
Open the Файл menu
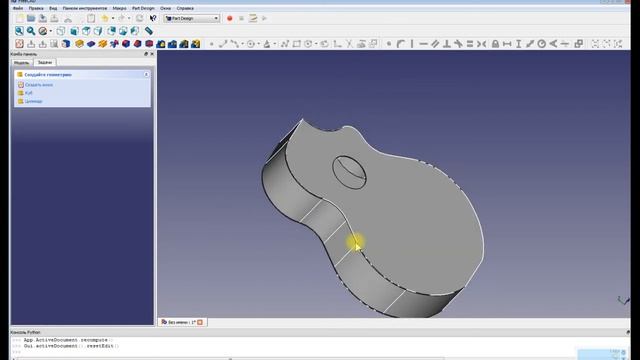[x=18, y=8]
